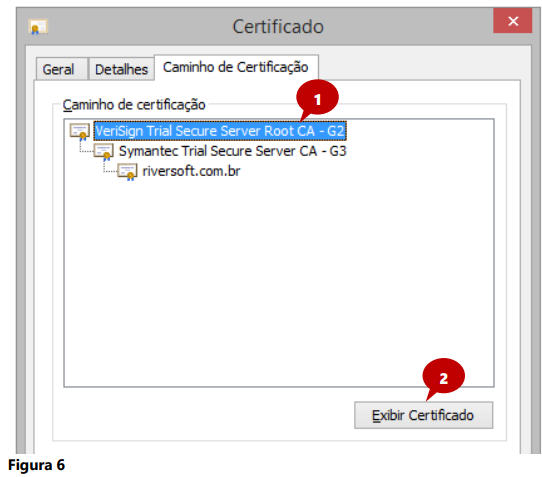Click the red callout marker numbered 1

pos(317,98)
